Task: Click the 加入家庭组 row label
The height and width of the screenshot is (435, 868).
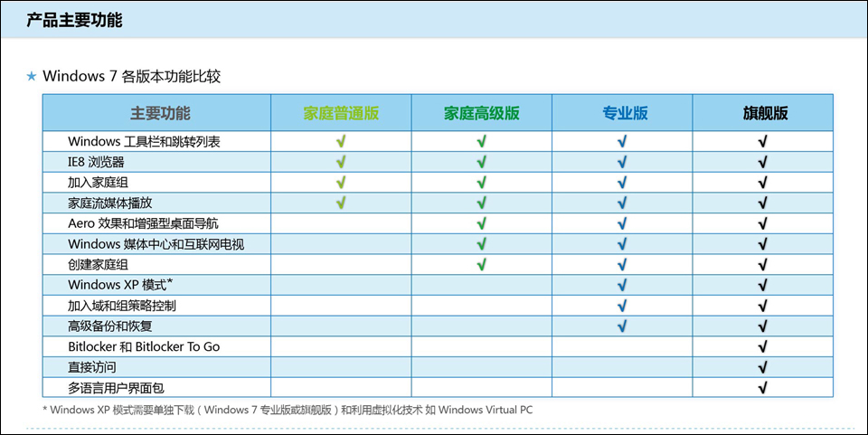Action: (x=98, y=182)
